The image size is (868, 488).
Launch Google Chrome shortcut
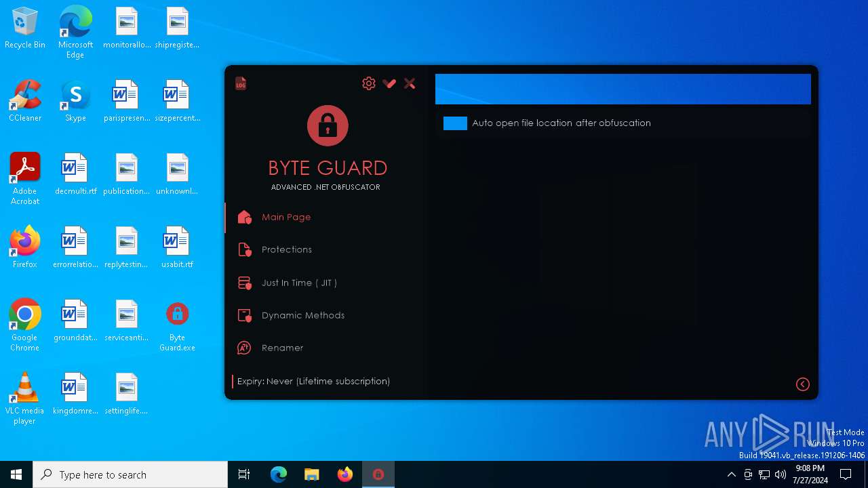pos(25,325)
